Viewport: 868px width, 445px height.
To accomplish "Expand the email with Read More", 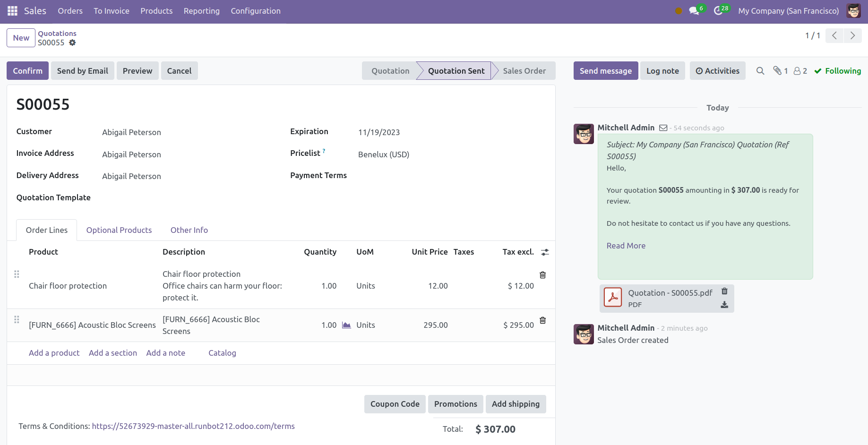I will (x=626, y=246).
